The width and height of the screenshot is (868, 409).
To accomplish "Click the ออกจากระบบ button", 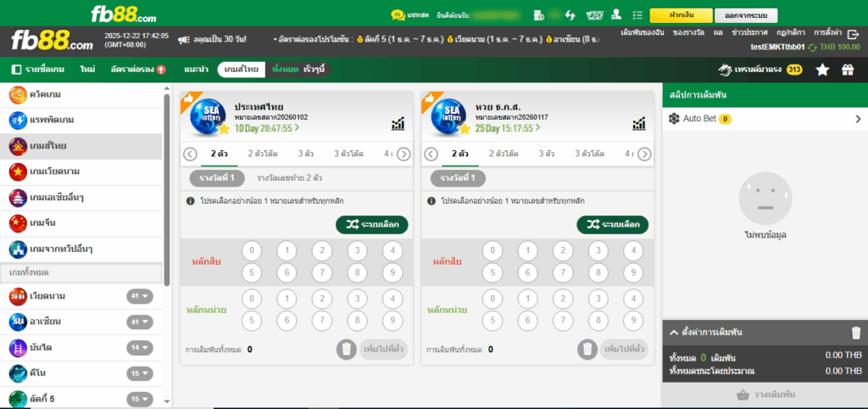I will click(746, 15).
